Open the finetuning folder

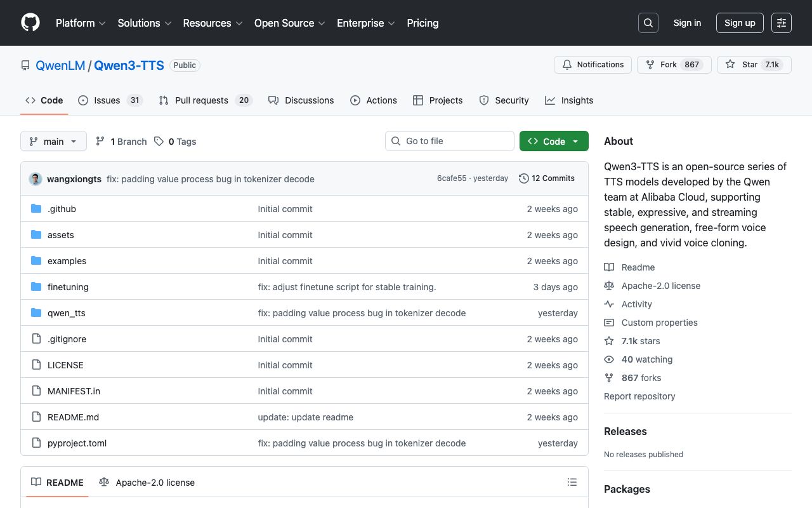[x=68, y=287]
